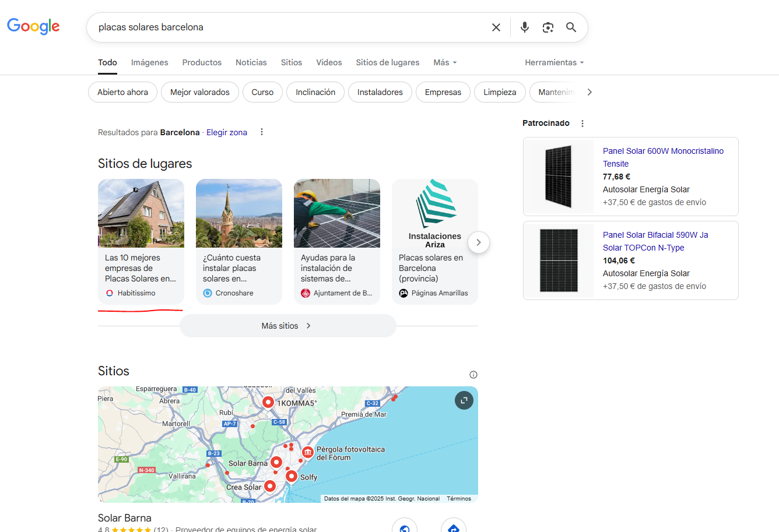This screenshot has width=779, height=532.
Task: Open Páginas Amarillas Placas solares card
Action: pyautogui.click(x=435, y=241)
